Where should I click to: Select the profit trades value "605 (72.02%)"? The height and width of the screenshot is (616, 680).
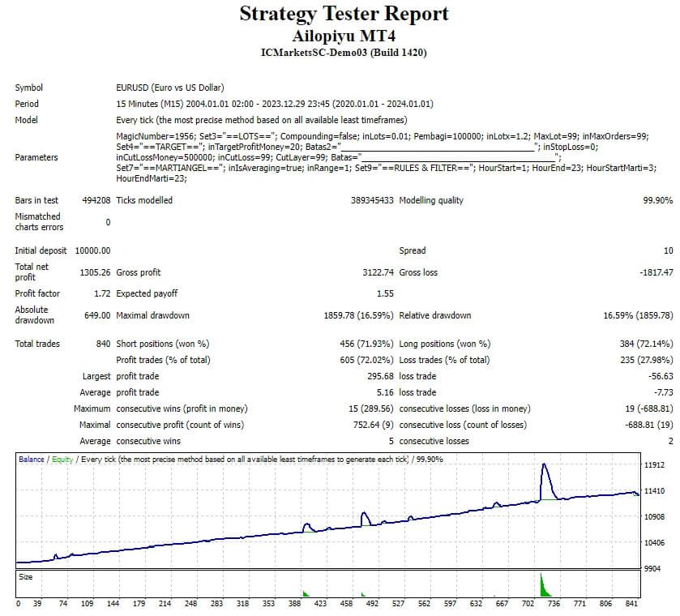click(367, 360)
